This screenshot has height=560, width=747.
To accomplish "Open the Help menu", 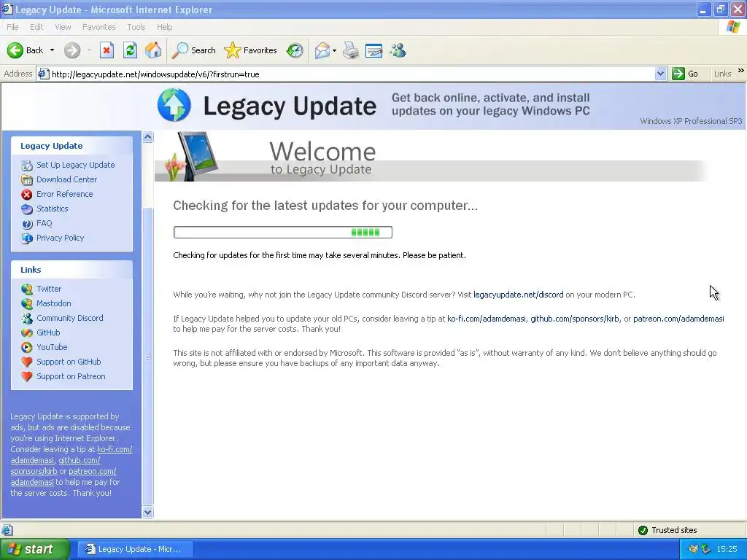I will tap(164, 27).
